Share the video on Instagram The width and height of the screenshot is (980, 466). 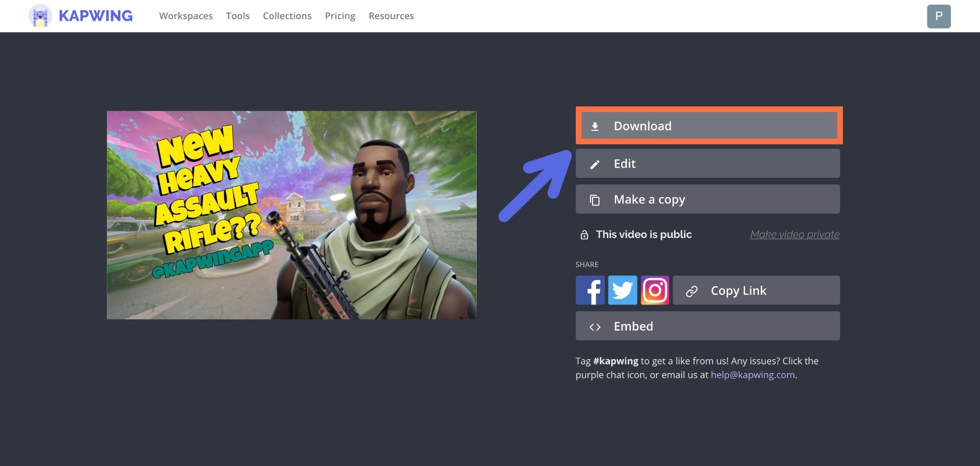tap(655, 290)
